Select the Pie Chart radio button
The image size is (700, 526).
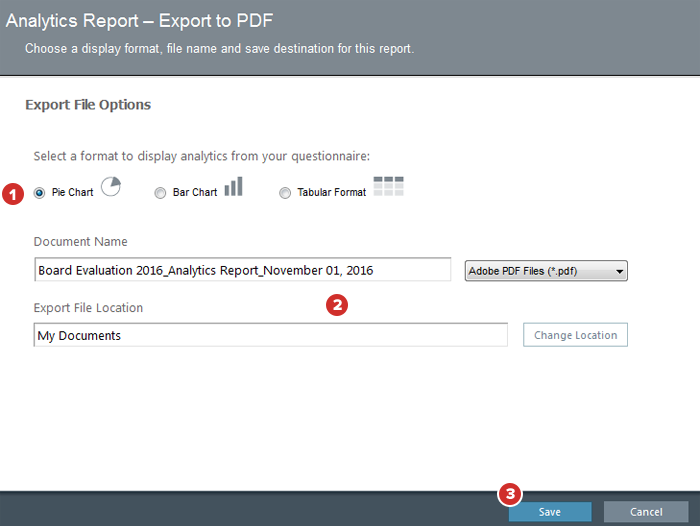click(x=40, y=193)
